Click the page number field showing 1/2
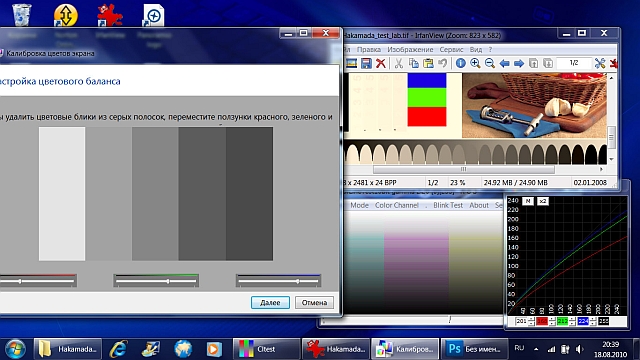The image size is (640, 360). tap(574, 63)
